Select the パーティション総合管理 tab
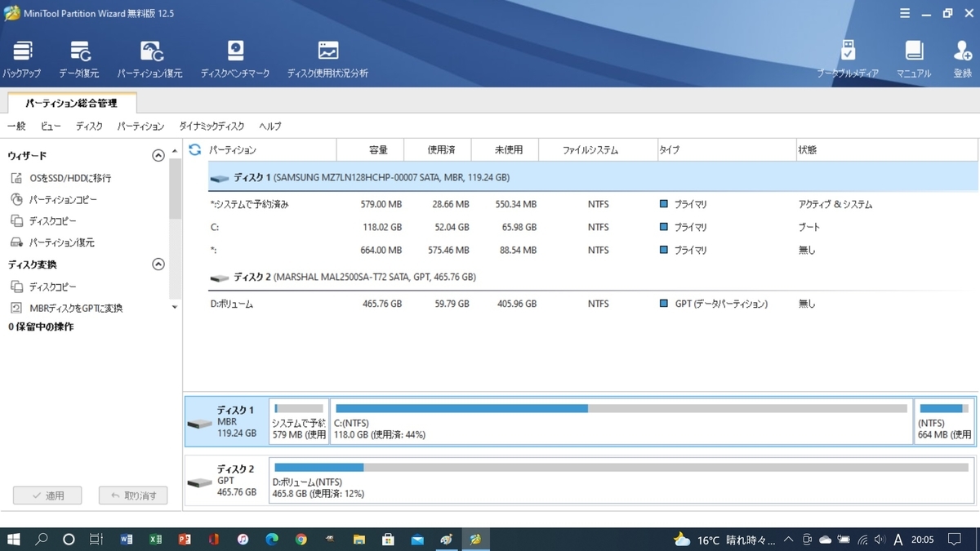The height and width of the screenshot is (551, 980). pyautogui.click(x=71, y=104)
